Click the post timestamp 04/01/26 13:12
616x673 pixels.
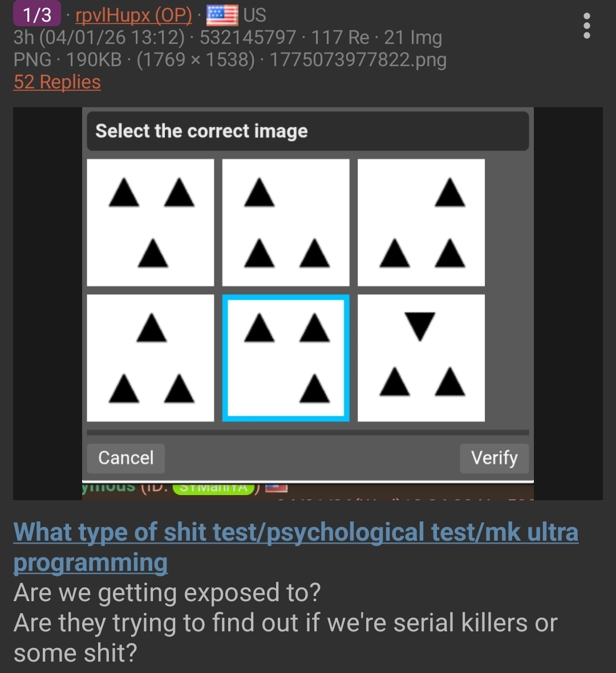(112, 37)
